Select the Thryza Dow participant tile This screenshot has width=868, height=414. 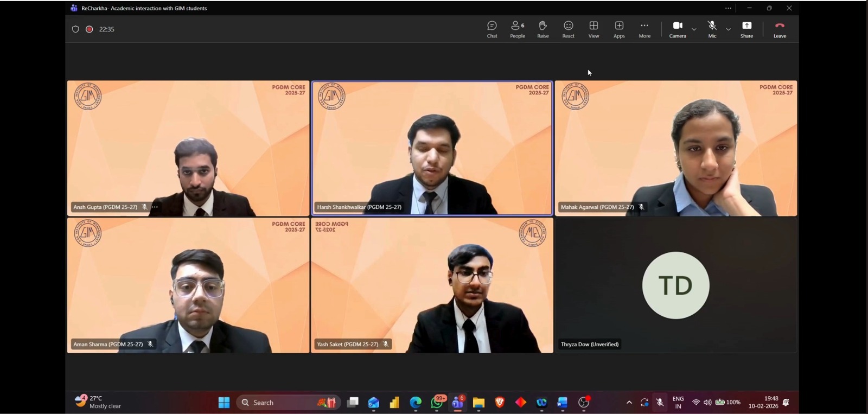click(x=675, y=285)
